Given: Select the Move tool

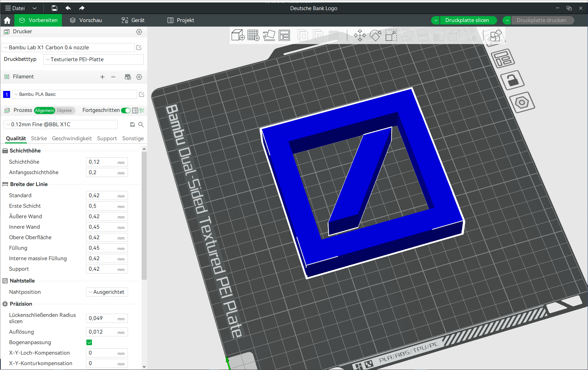Looking at the screenshot, I should [x=360, y=35].
